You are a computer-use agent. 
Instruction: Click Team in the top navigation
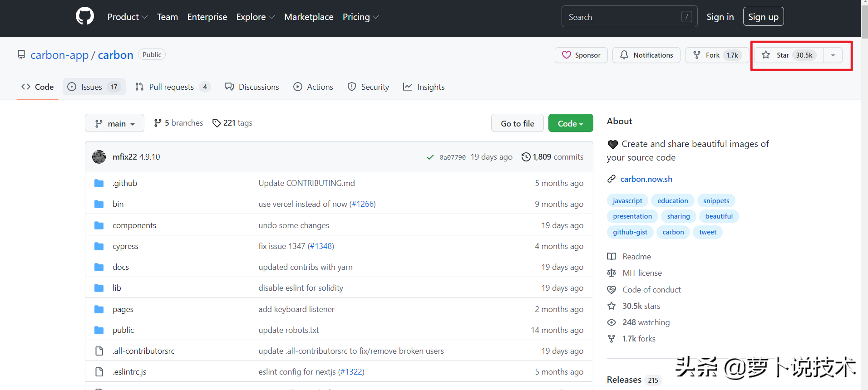[x=168, y=17]
